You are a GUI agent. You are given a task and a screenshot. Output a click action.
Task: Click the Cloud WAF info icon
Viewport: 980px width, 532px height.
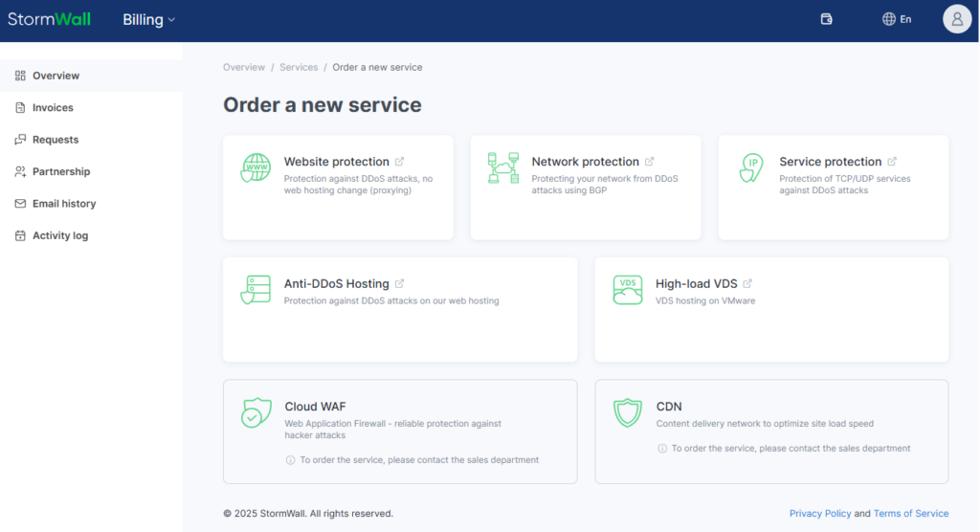[291, 460]
